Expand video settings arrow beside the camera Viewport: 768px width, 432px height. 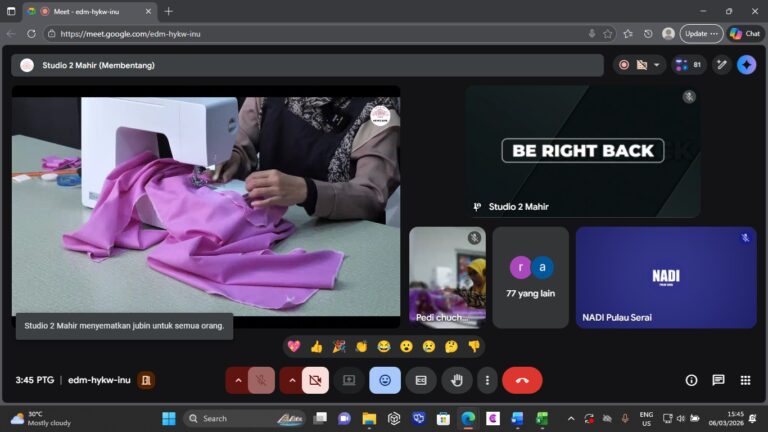(x=291, y=380)
